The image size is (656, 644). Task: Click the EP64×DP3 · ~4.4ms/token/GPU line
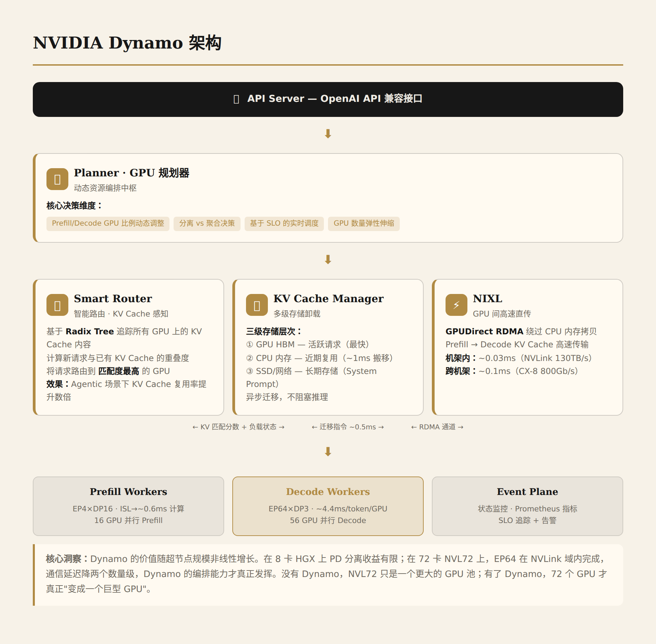tap(328, 509)
